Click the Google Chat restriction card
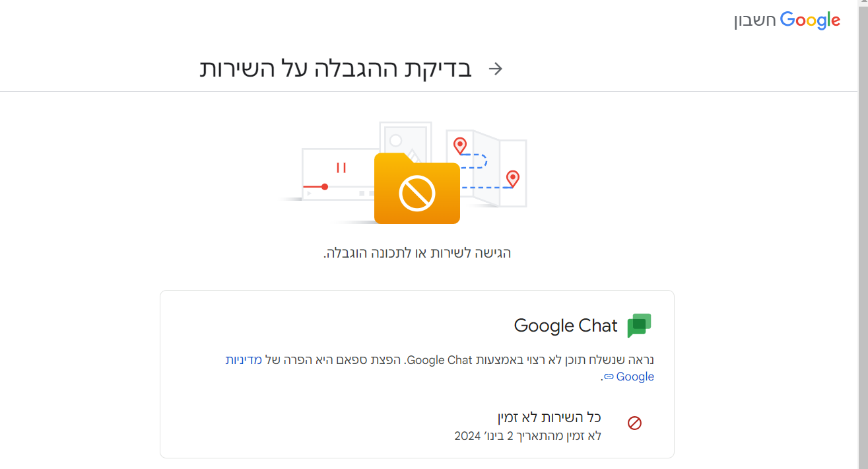This screenshot has height=469, width=868. 416,373
